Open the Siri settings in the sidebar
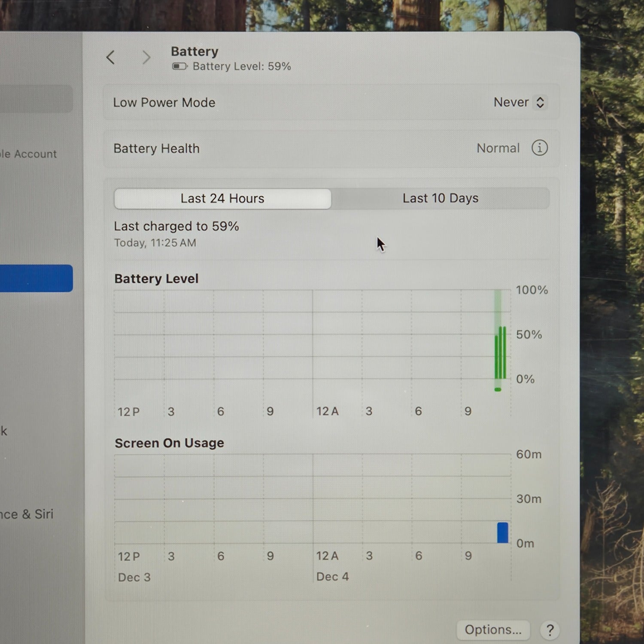 click(27, 514)
